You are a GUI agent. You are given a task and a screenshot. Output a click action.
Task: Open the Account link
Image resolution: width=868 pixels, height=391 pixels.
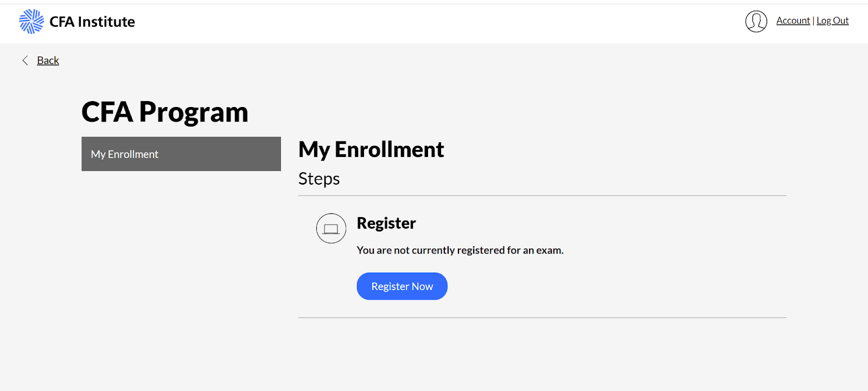[x=793, y=21]
